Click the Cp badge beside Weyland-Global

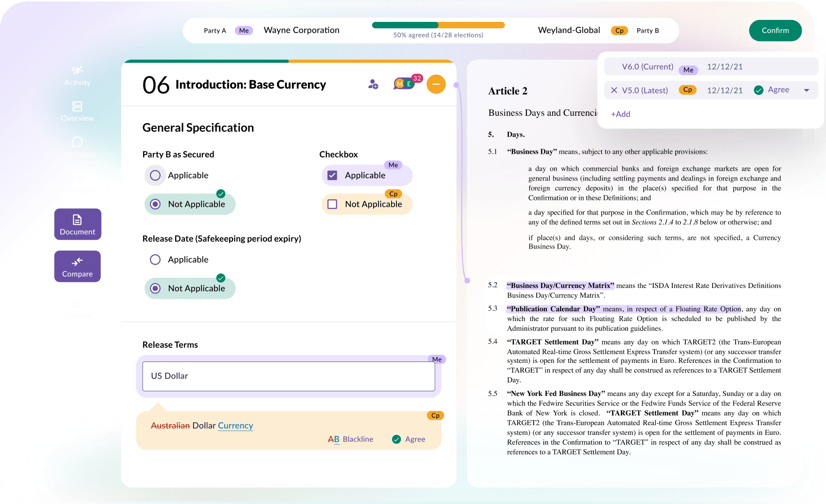pos(619,31)
